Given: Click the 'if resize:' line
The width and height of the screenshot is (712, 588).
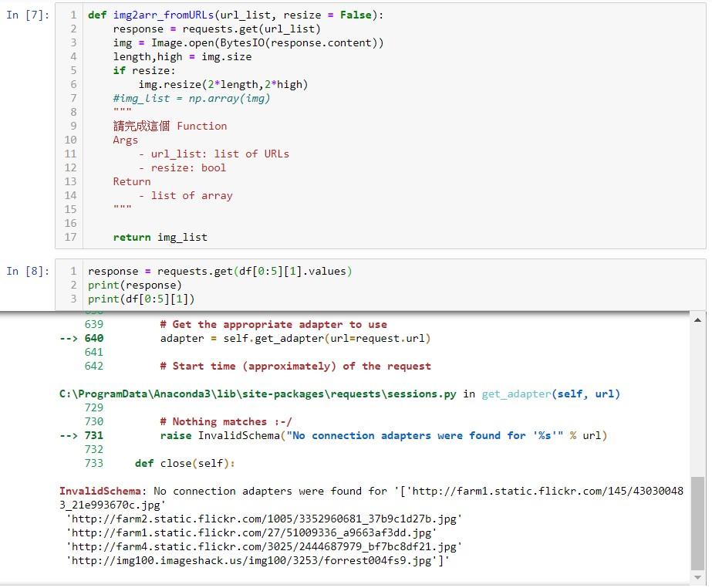Looking at the screenshot, I should 144,71.
